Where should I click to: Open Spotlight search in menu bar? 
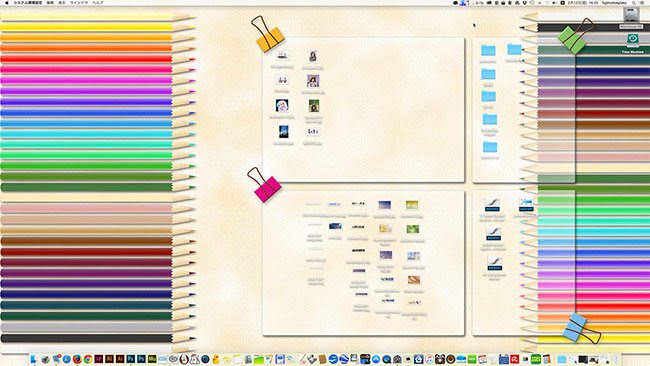pos(634,2)
